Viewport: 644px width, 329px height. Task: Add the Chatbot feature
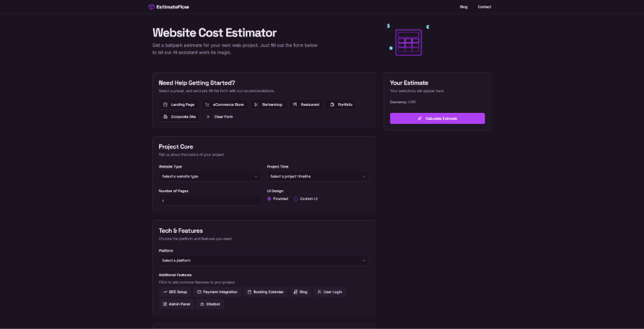[211, 304]
